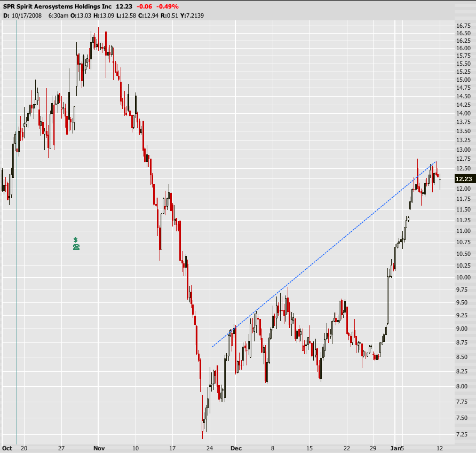Click the date label 24 on time axis
Screen dimensions: 476x453
tap(210, 448)
